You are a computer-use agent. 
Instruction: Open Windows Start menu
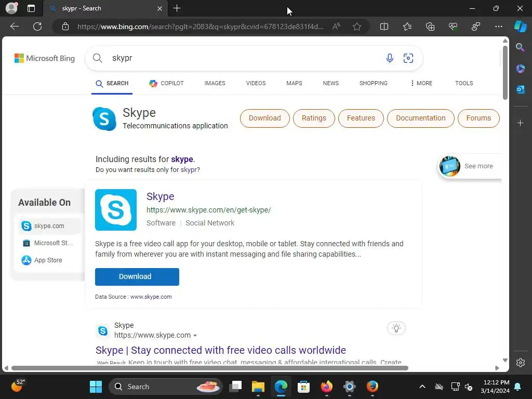pos(96,387)
